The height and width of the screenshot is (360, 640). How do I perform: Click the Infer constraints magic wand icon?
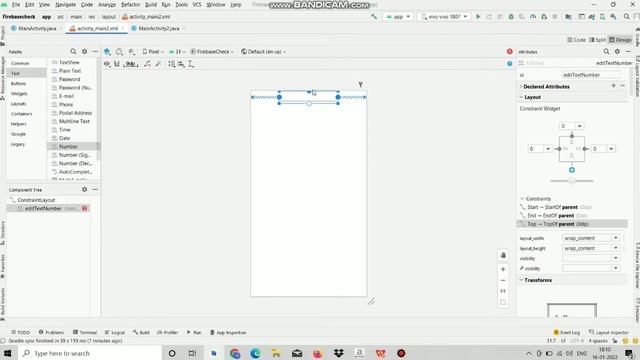[158, 64]
